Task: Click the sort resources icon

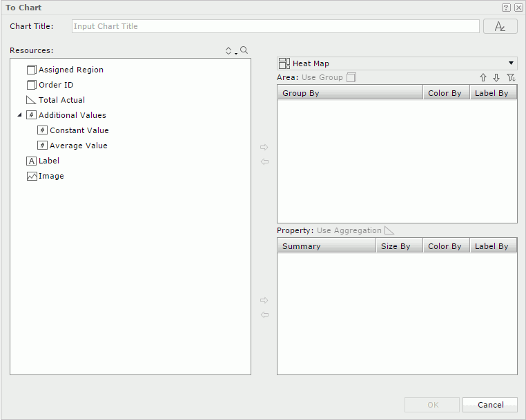Action: click(x=230, y=50)
